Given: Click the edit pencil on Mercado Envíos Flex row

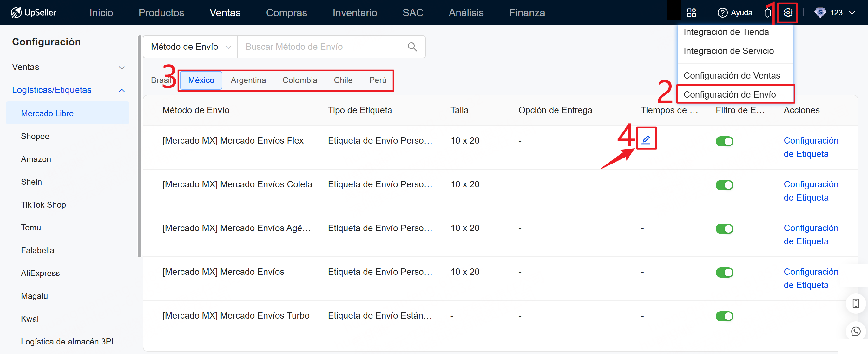Looking at the screenshot, I should [646, 138].
